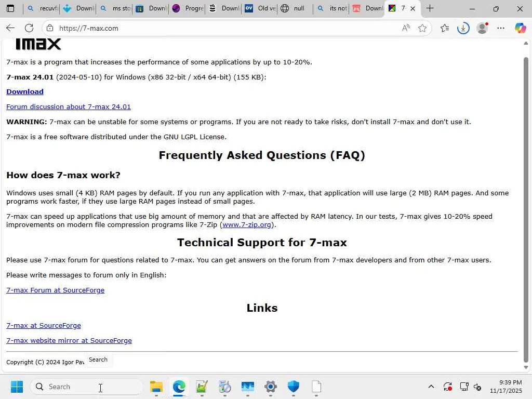This screenshot has width=532, height=399.
Task: Switch to the null tab
Action: (x=296, y=8)
